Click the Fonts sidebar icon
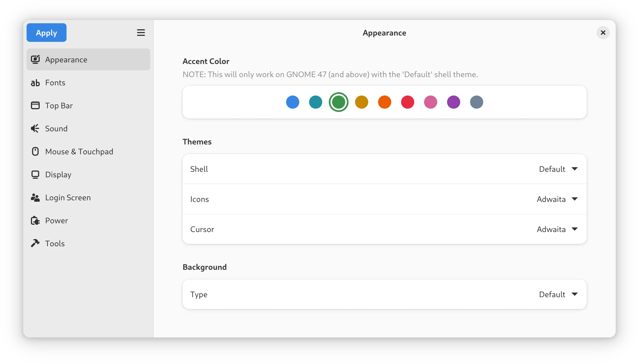The image size is (639, 364). point(35,83)
